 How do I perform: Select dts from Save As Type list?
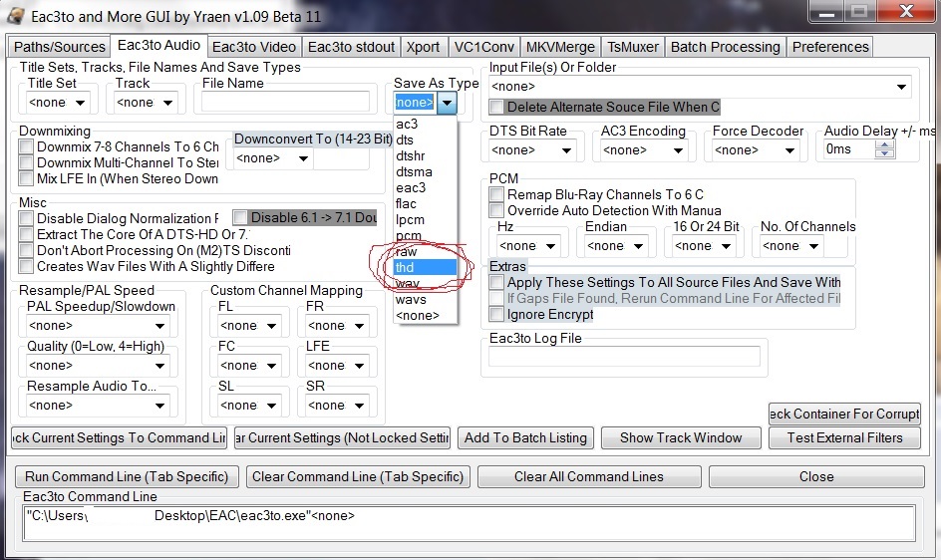click(x=425, y=140)
